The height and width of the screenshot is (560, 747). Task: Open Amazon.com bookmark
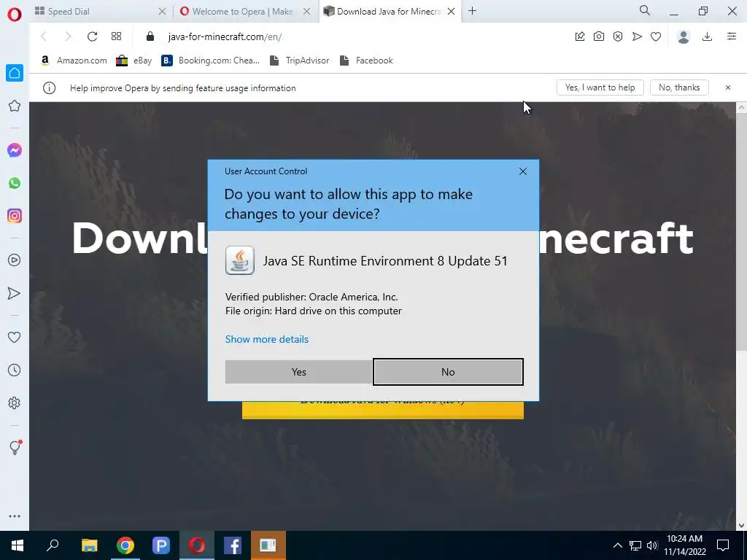(74, 61)
